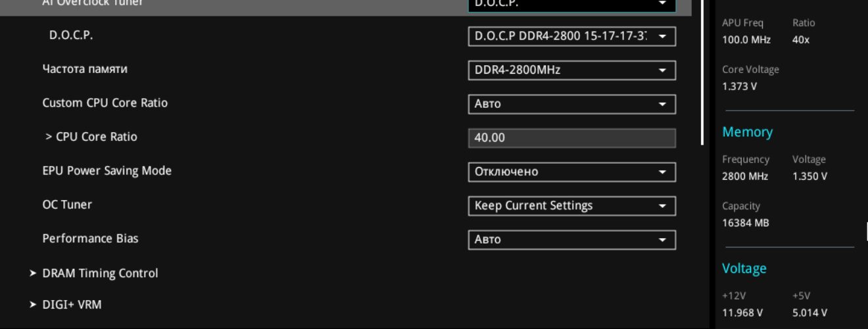This screenshot has width=868, height=329.
Task: Expand the DRAM Timing Control submenu
Action: click(x=100, y=273)
